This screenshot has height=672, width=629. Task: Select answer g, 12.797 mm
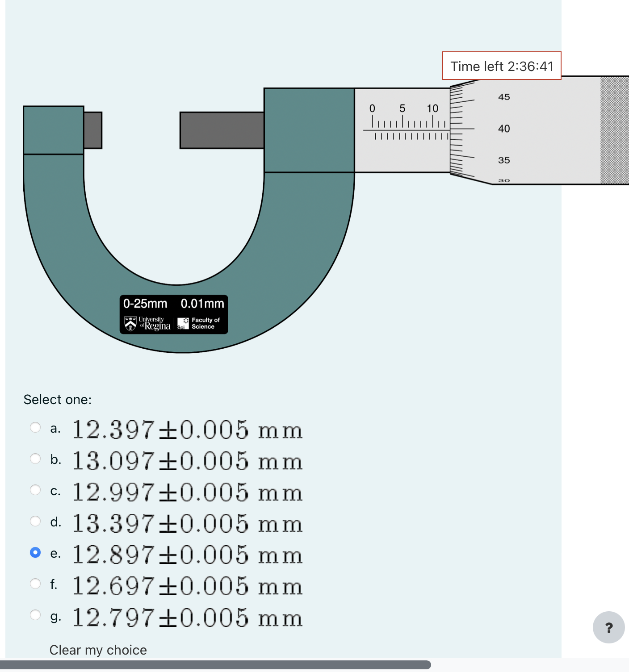point(35,615)
